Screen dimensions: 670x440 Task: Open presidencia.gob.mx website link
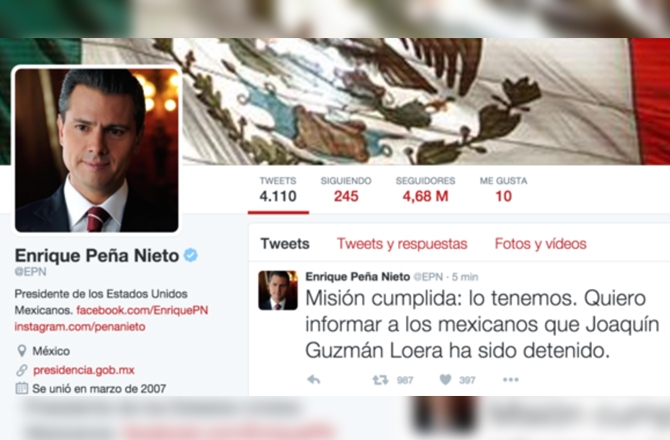click(x=84, y=370)
